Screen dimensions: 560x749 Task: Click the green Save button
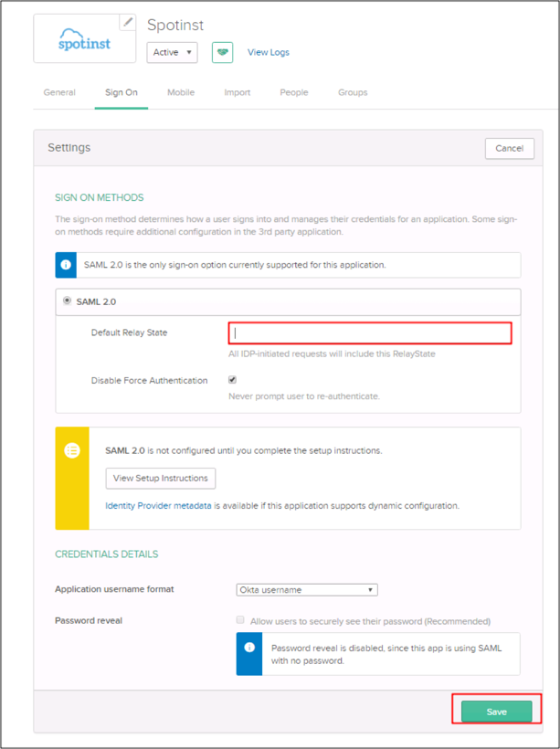click(496, 712)
